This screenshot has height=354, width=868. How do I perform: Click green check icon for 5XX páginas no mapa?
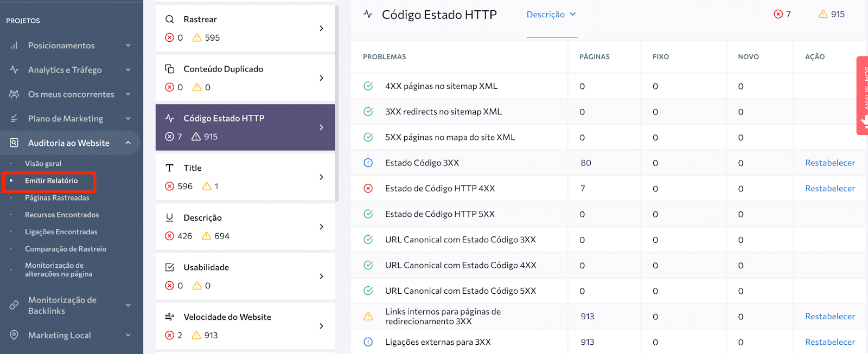368,137
